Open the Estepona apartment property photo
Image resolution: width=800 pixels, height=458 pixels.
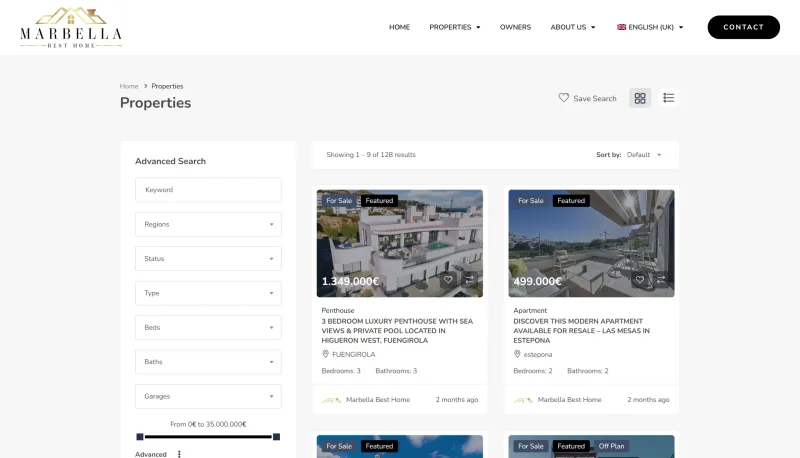591,243
